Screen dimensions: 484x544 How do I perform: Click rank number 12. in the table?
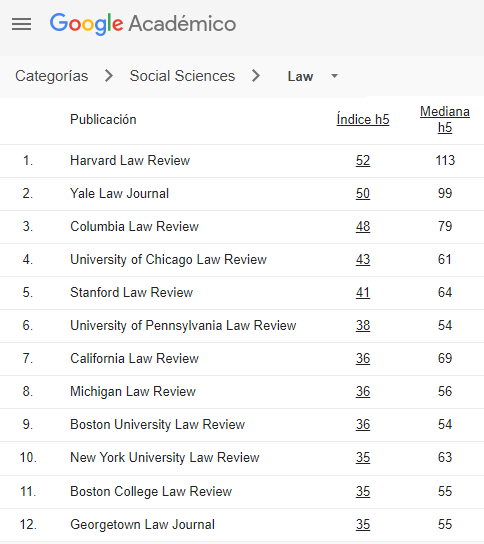(28, 524)
